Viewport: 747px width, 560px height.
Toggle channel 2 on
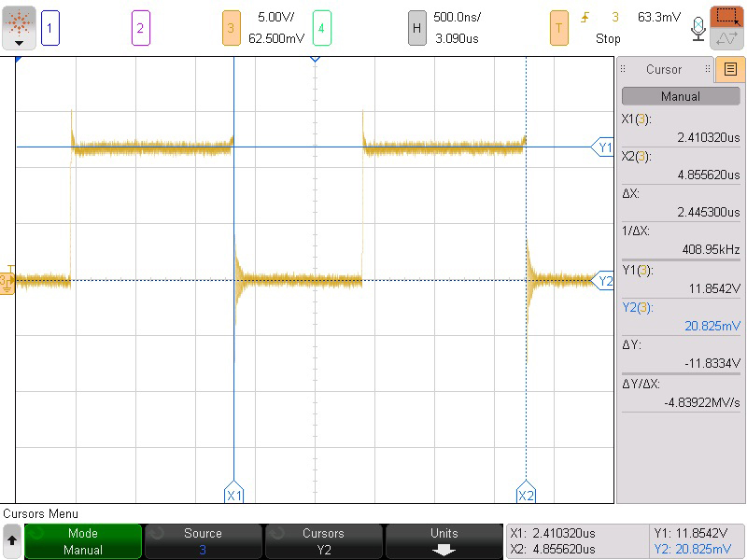(x=140, y=28)
